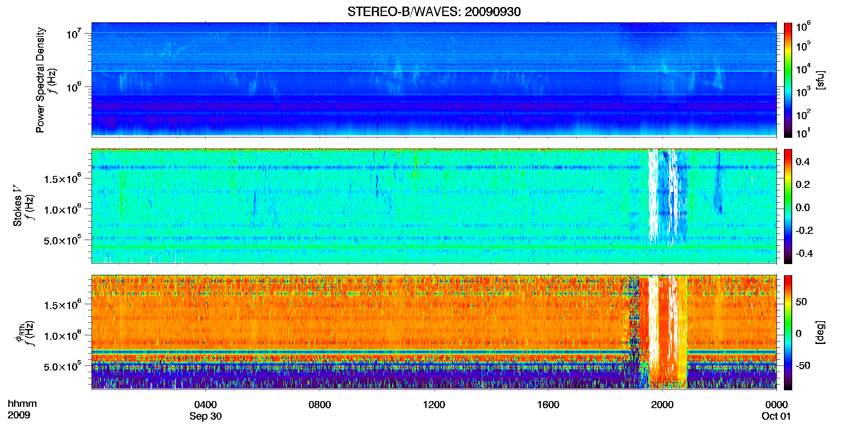
Task: Click the plot title STEREO-B/WAVES: 20090930
Action: (434, 12)
